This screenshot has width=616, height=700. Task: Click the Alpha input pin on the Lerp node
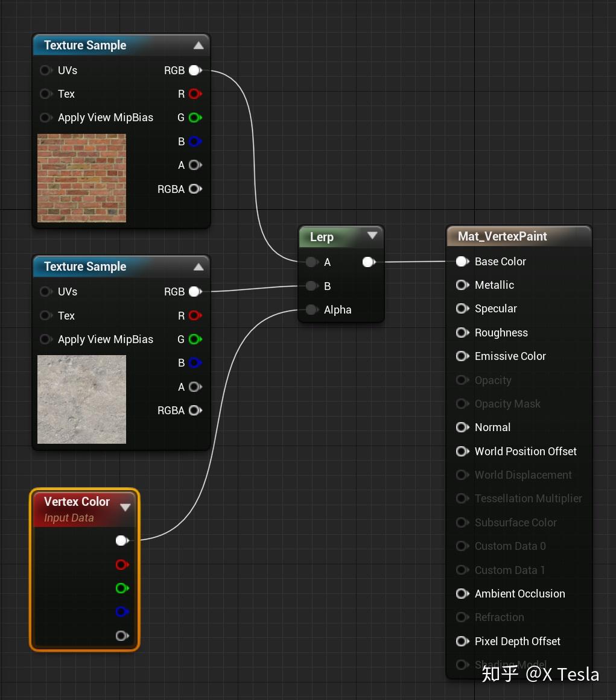[x=311, y=310]
